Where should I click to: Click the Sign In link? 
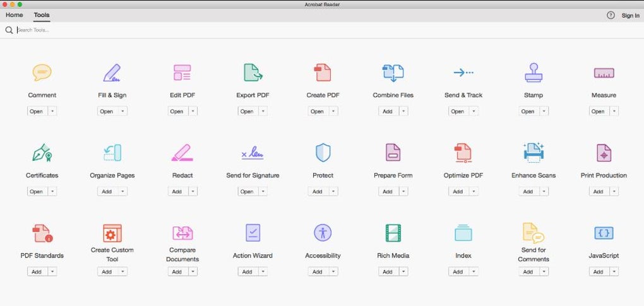630,16
